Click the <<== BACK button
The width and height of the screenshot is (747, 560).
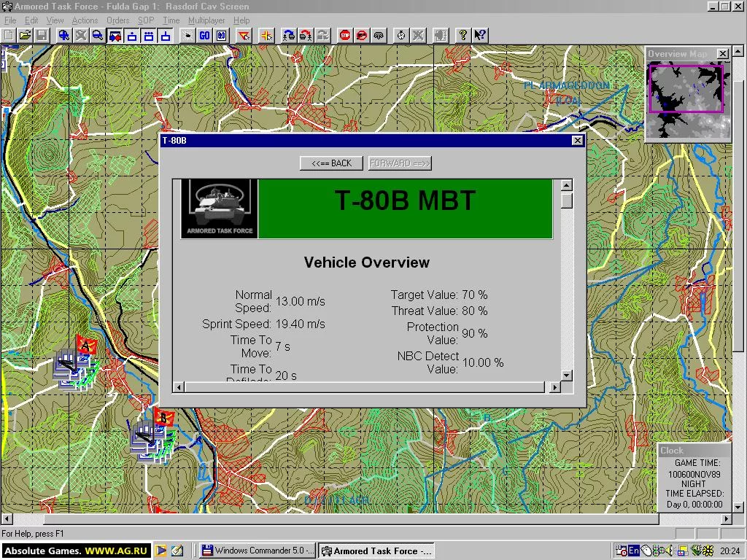pyautogui.click(x=332, y=163)
